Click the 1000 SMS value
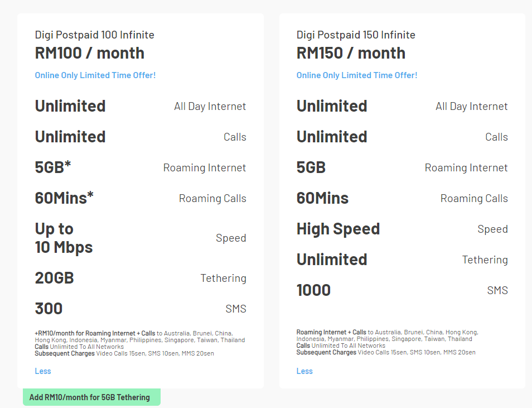Viewport: 532px width, 408px height. tap(313, 290)
